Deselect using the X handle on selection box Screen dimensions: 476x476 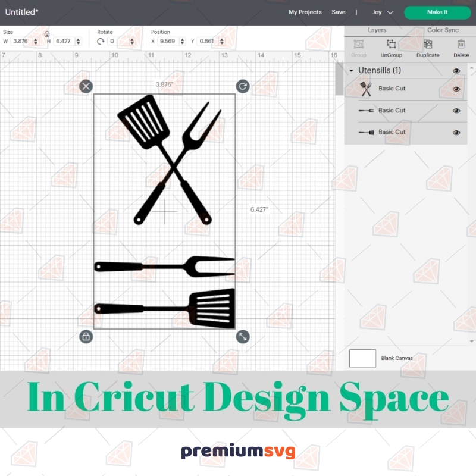86,86
